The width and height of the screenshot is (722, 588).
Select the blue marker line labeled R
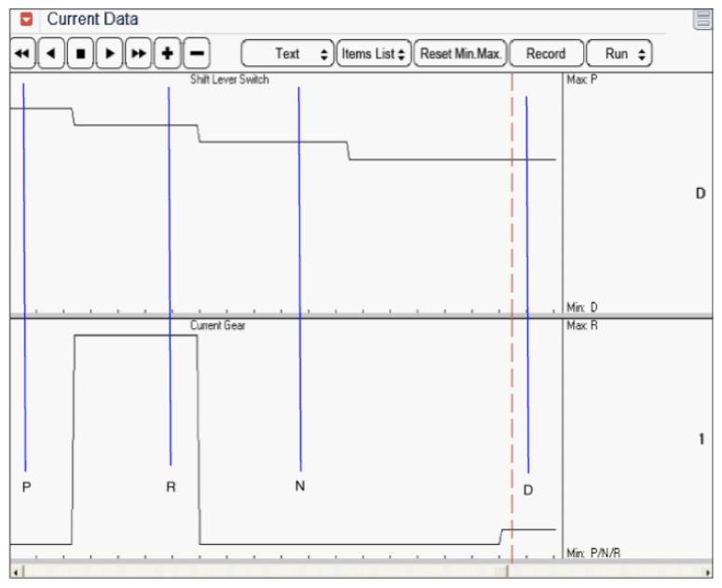[x=170, y=280]
